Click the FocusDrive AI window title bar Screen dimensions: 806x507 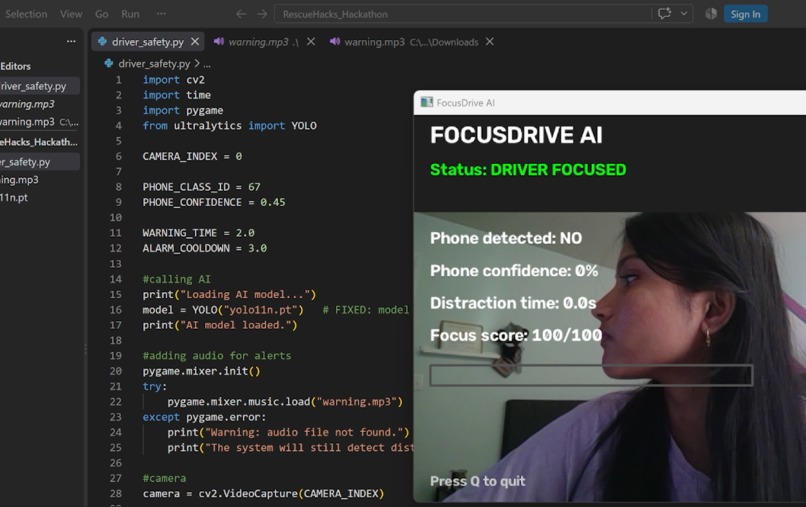pos(610,102)
